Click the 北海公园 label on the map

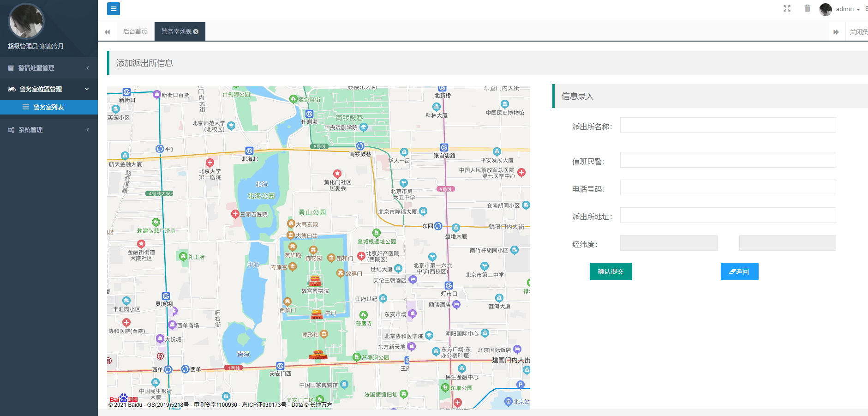pyautogui.click(x=261, y=196)
